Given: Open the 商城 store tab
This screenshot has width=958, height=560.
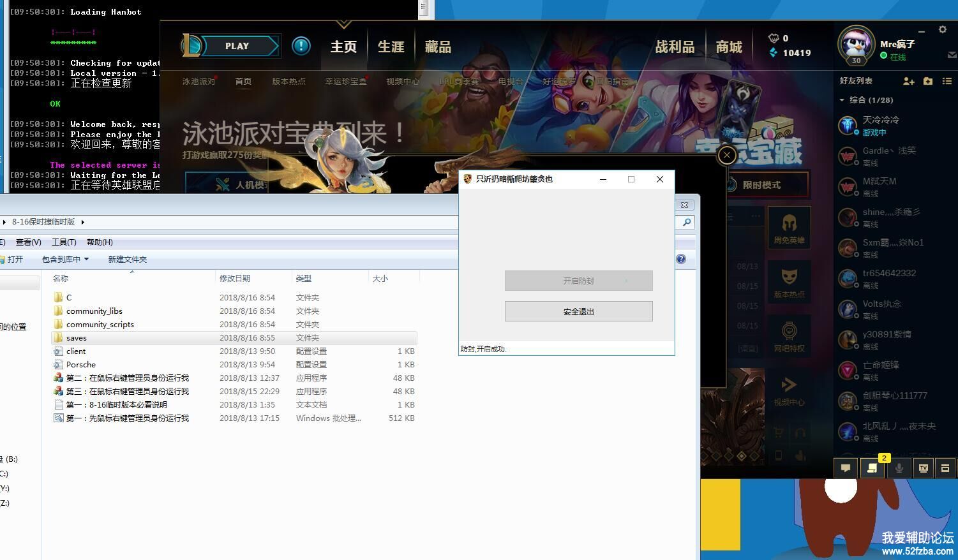Looking at the screenshot, I should pyautogui.click(x=729, y=47).
